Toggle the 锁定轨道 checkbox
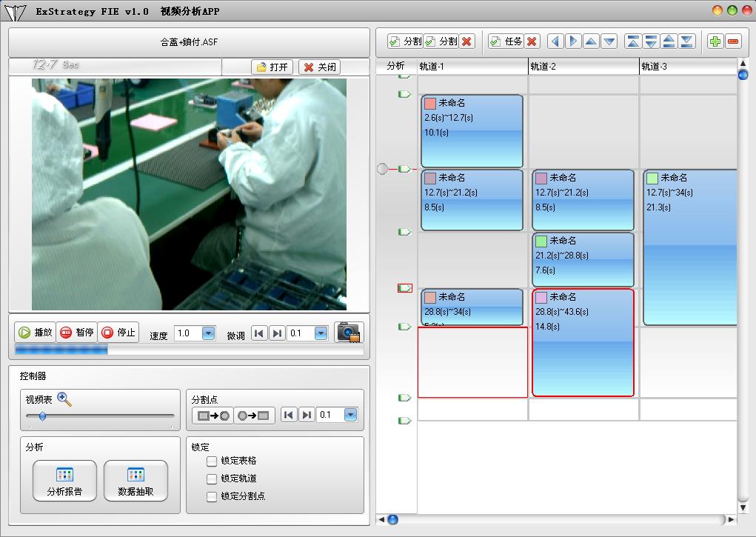Viewport: 756px width, 537px height. pos(213,478)
